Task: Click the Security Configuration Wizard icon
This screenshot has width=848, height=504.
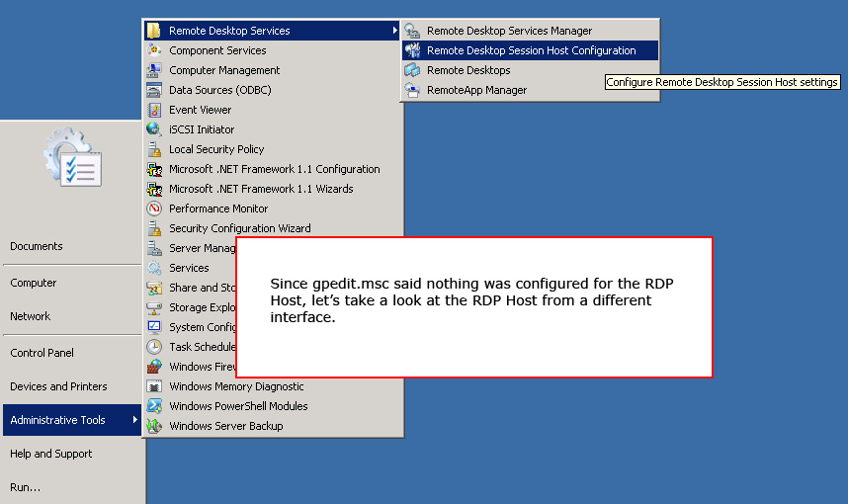Action: [154, 228]
